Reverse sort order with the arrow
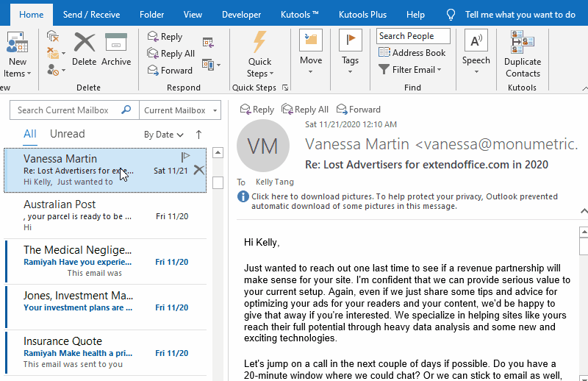 tap(198, 135)
